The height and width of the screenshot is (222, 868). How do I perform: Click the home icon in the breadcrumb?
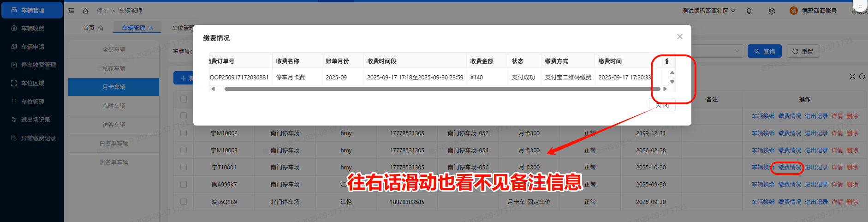pyautogui.click(x=85, y=11)
